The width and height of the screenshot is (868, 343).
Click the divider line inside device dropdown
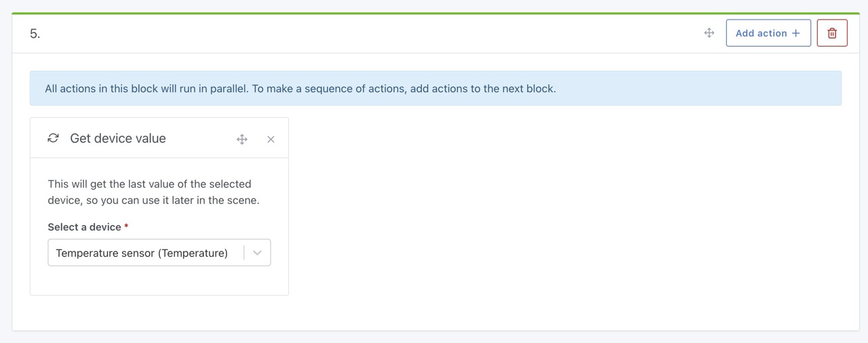244,253
